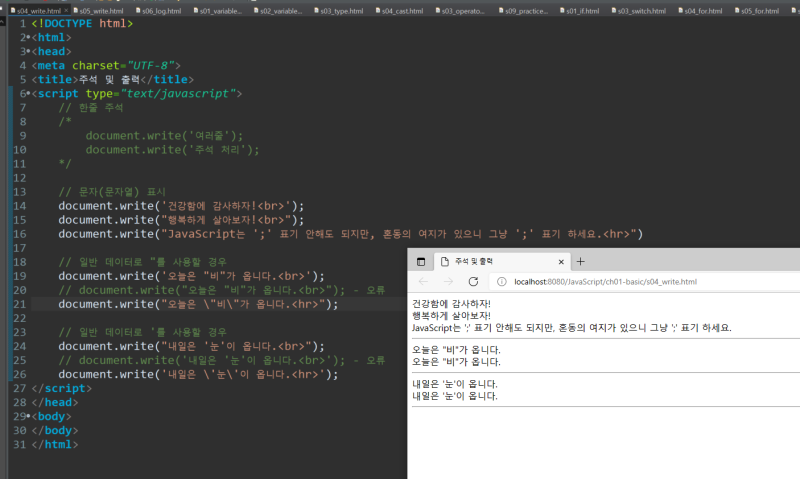Open browser tab actions menu icon

(421, 262)
